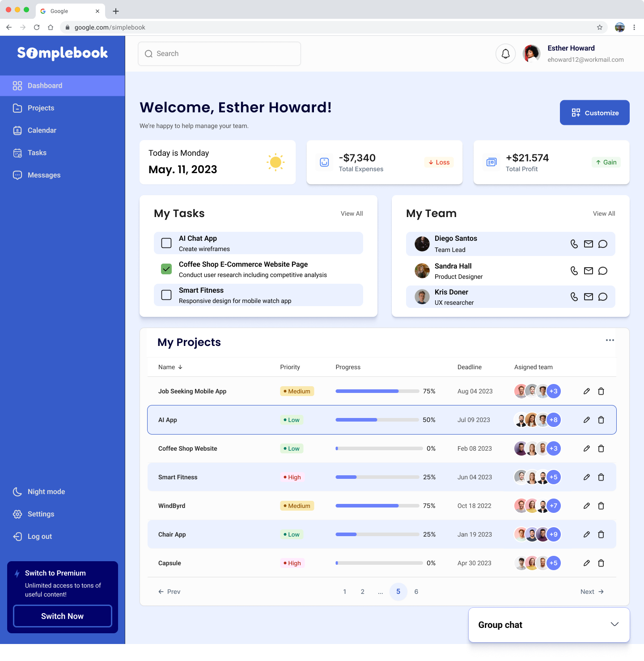
Task: Delete the AI App project row
Action: (x=601, y=420)
